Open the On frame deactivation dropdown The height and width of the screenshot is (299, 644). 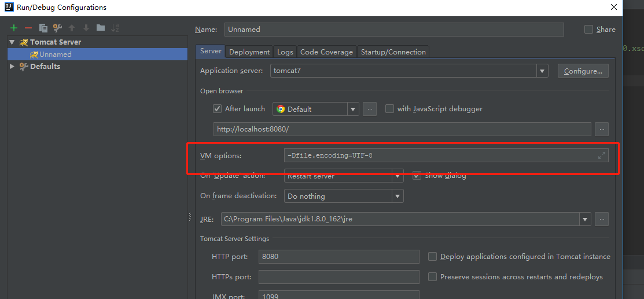(x=398, y=196)
